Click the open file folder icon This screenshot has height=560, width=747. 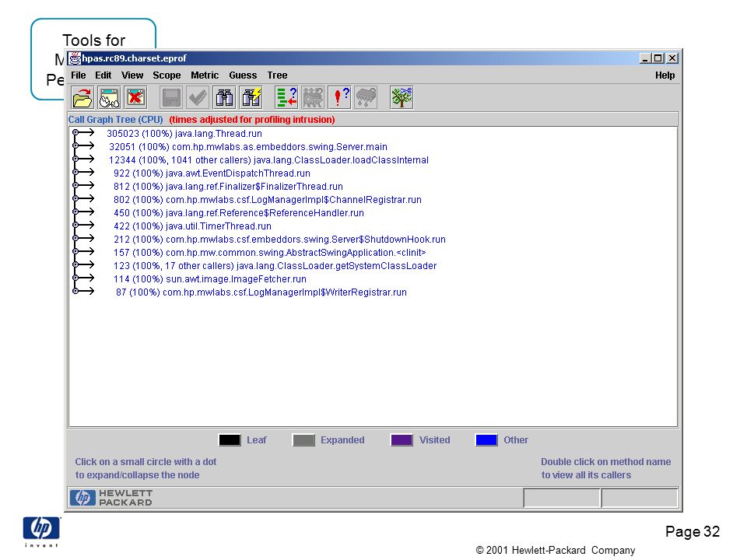pyautogui.click(x=82, y=98)
